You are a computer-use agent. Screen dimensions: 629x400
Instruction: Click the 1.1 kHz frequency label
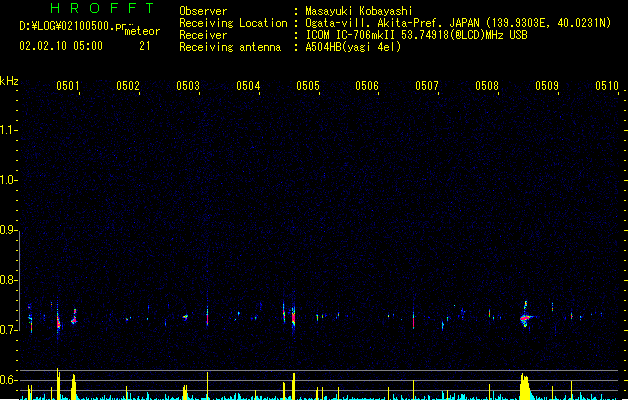[x=7, y=130]
